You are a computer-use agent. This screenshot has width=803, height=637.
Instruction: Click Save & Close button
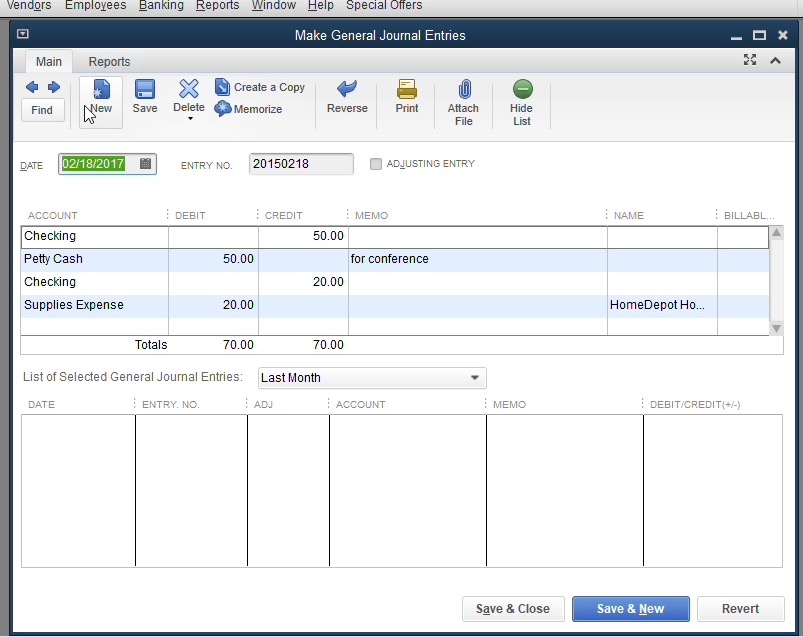(513, 609)
